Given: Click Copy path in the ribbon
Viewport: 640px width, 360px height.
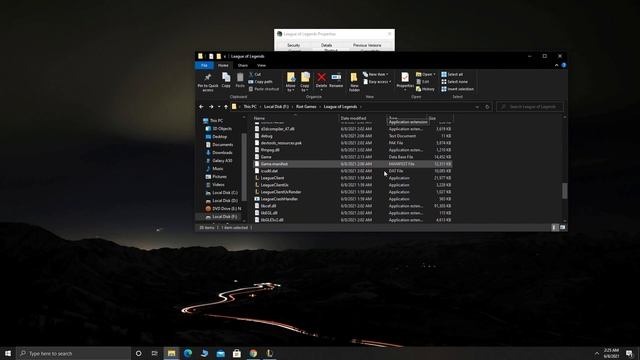Looking at the screenshot, I should 260,82.
